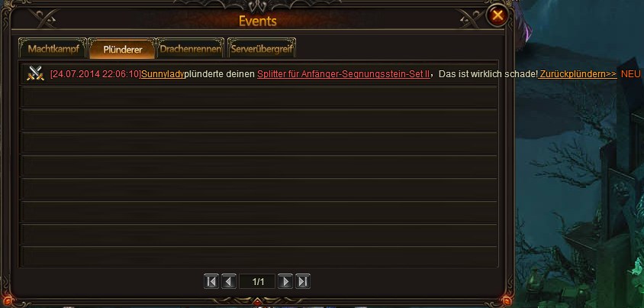Select the last empty event row
644x308 pixels.
[259, 256]
